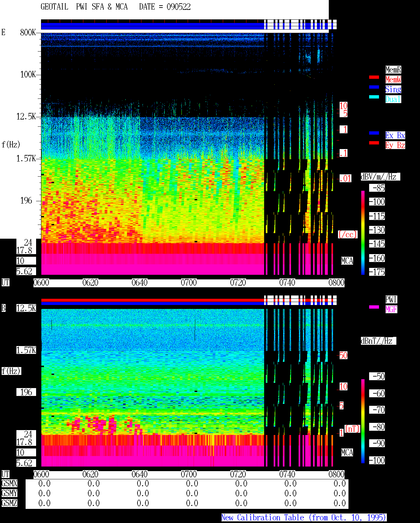The width and height of the screenshot is (420, 523).
Task: Click the [nT] field unit label
Action: click(352, 429)
